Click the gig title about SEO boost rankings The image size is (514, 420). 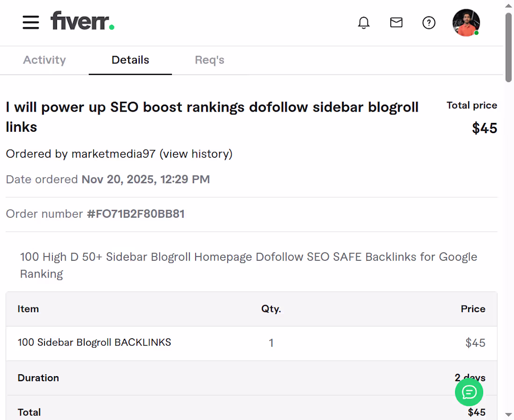(x=212, y=107)
